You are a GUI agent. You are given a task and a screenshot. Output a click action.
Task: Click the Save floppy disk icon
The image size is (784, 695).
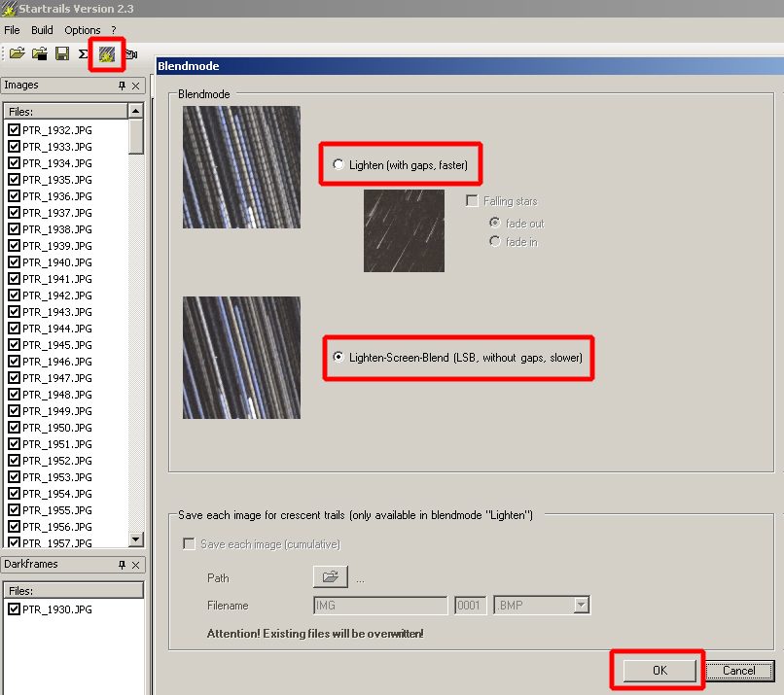click(x=62, y=53)
